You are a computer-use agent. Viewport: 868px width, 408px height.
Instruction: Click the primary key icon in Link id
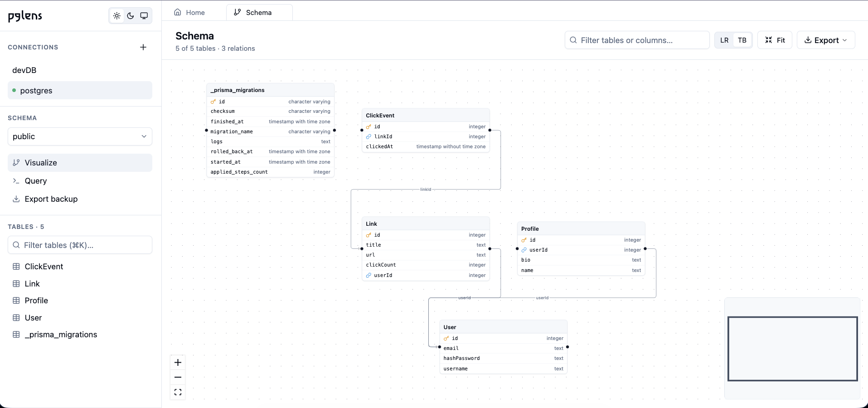369,235
